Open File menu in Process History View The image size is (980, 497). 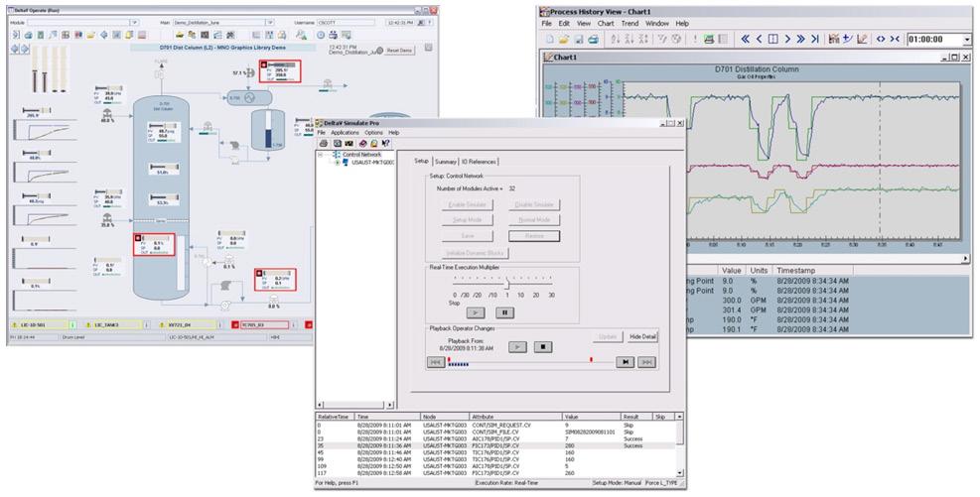coord(546,23)
